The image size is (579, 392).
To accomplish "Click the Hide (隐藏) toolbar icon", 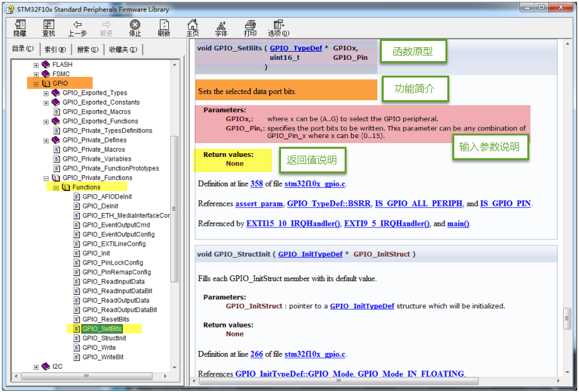I will [x=20, y=28].
